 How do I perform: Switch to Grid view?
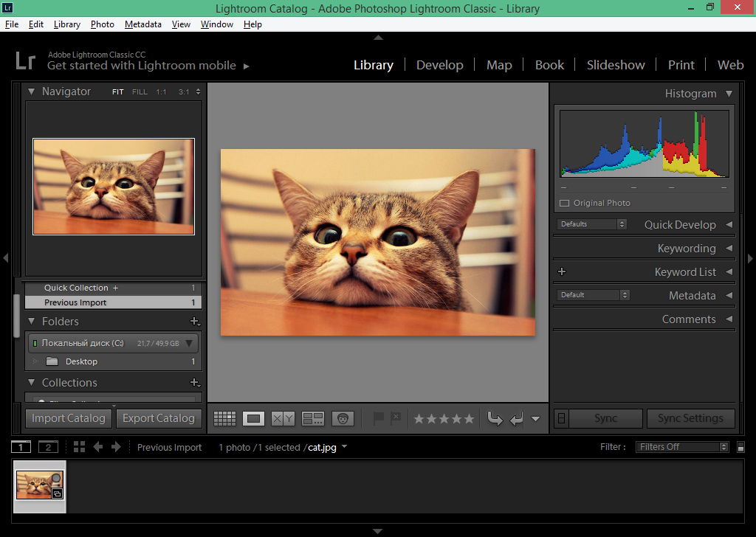pyautogui.click(x=224, y=418)
